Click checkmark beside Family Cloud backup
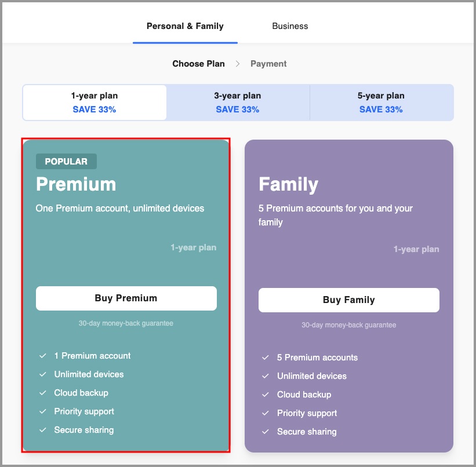 pyautogui.click(x=265, y=395)
